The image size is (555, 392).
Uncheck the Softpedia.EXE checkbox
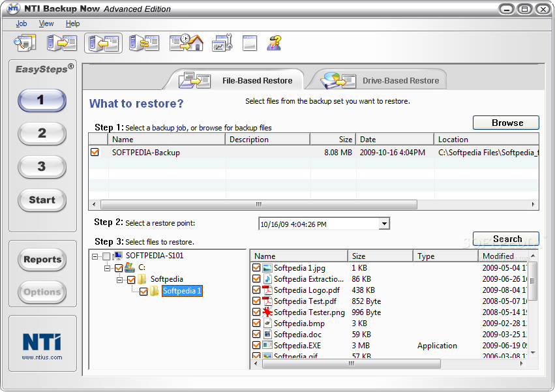[x=256, y=345]
